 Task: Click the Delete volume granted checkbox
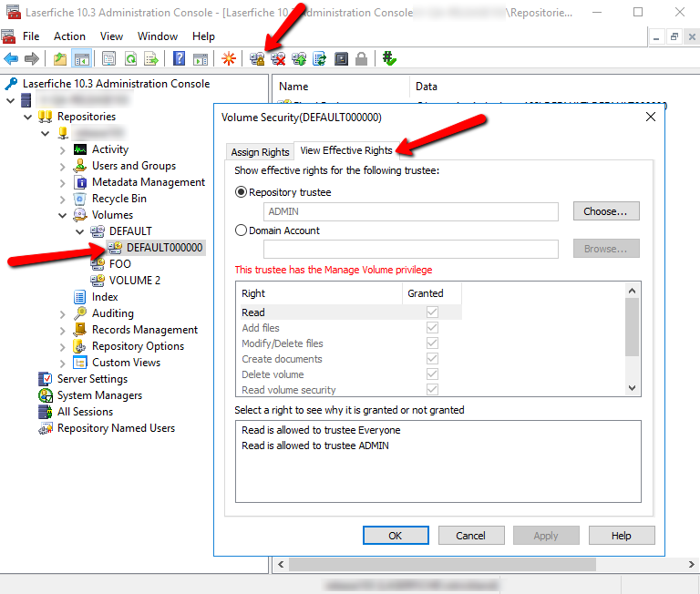point(432,374)
